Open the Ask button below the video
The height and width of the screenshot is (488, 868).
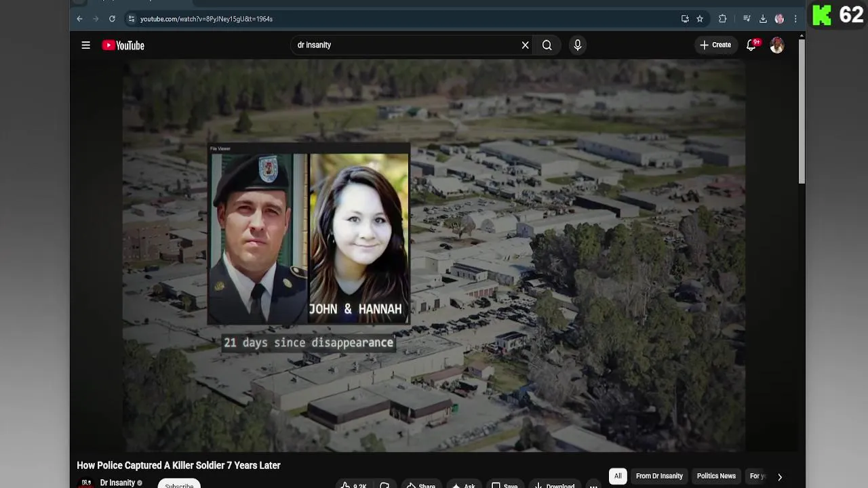coord(465,485)
